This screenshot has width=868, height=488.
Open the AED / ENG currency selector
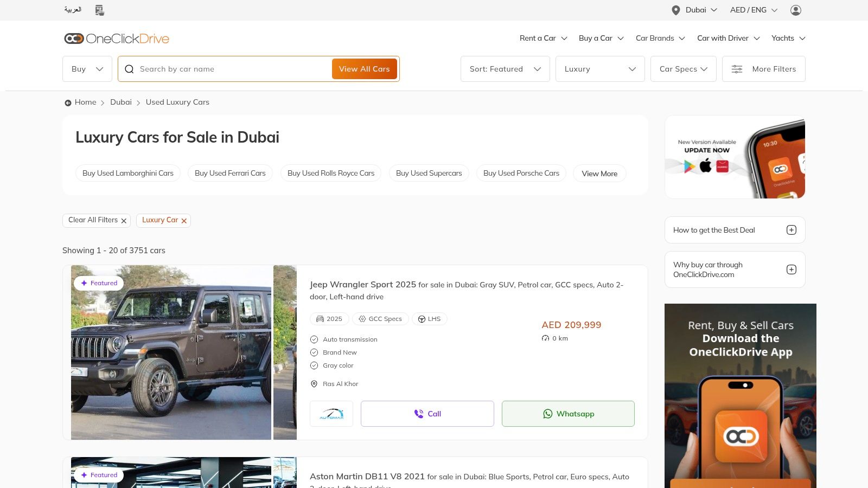754,10
